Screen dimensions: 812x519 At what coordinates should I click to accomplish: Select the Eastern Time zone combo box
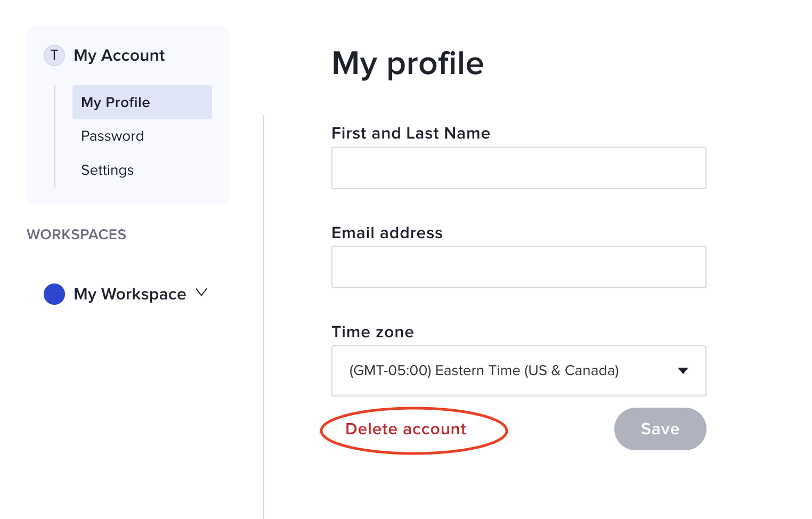(x=518, y=371)
